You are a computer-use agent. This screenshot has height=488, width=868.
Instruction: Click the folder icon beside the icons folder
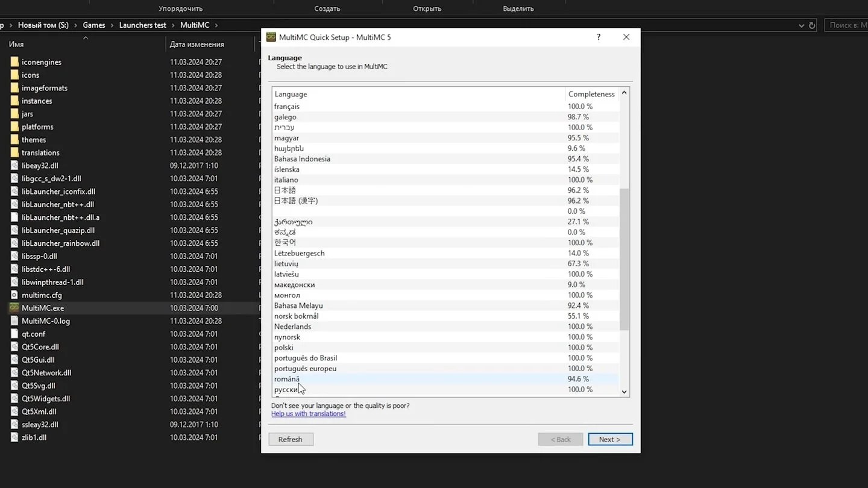click(14, 75)
